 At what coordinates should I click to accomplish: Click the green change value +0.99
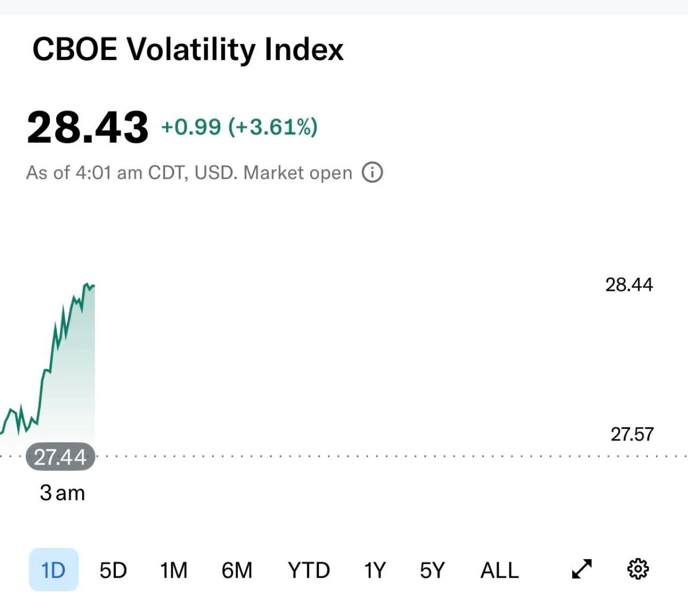coord(189,127)
